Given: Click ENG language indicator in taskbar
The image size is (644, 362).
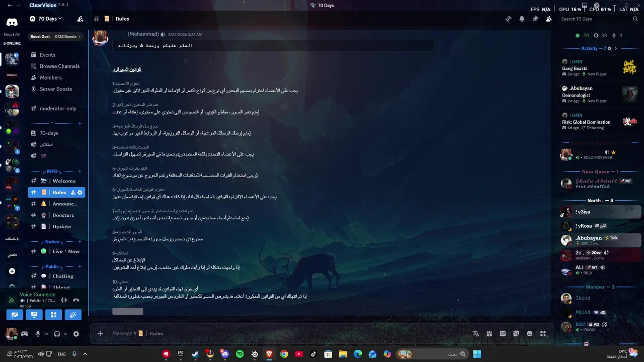Looking at the screenshot, I should click(x=61, y=354).
